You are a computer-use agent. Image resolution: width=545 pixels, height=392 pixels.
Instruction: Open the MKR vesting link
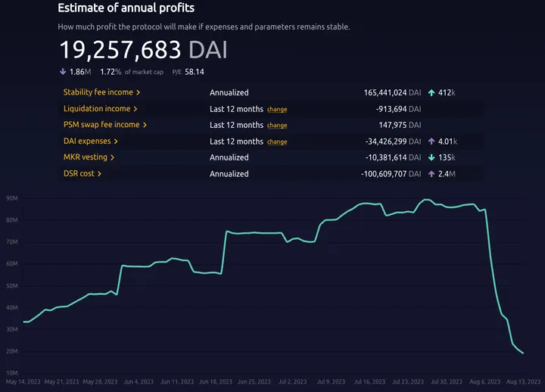[x=86, y=157]
